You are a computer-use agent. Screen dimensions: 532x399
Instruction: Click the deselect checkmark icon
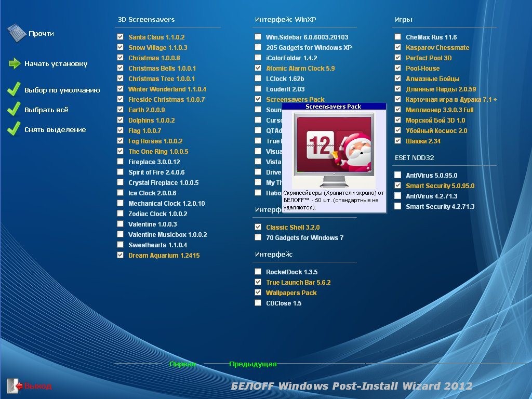tap(14, 129)
